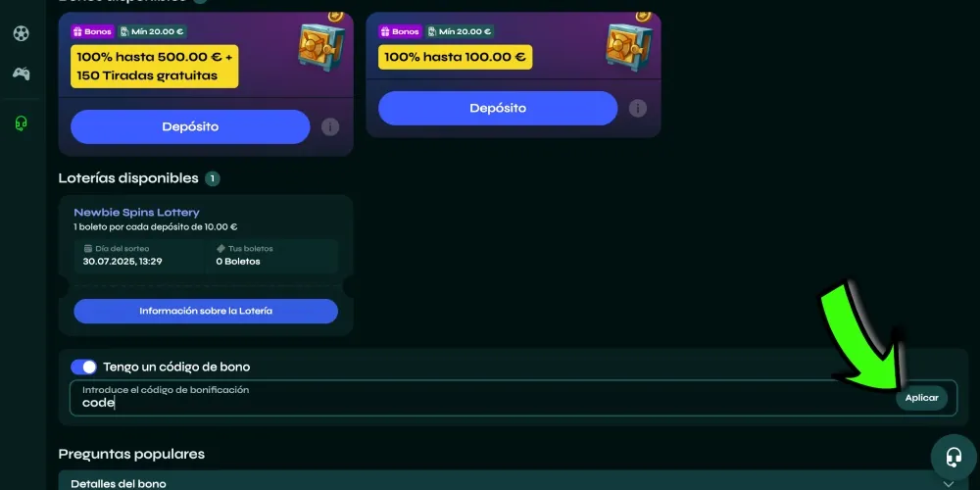Open the sports soccer ball sidebar icon

coord(22,33)
